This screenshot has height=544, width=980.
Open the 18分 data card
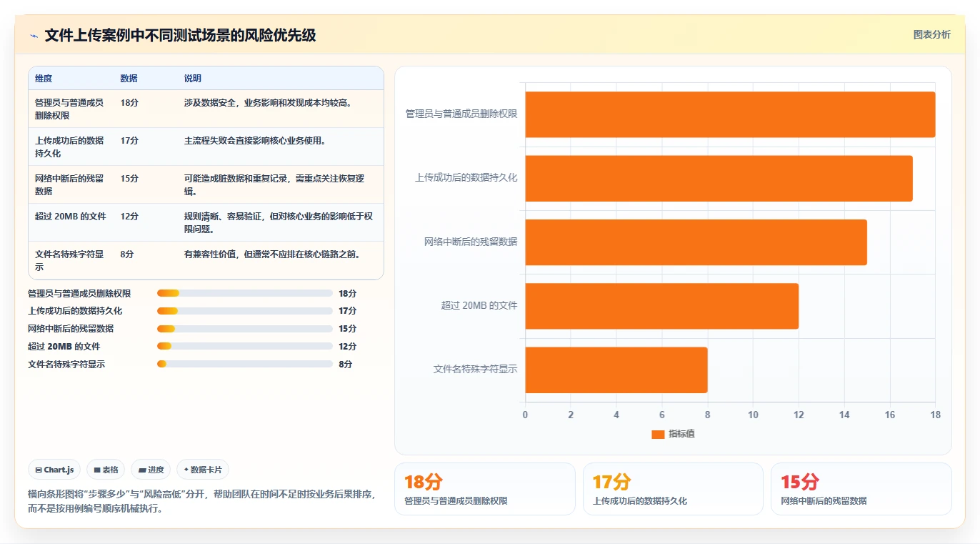click(x=484, y=489)
